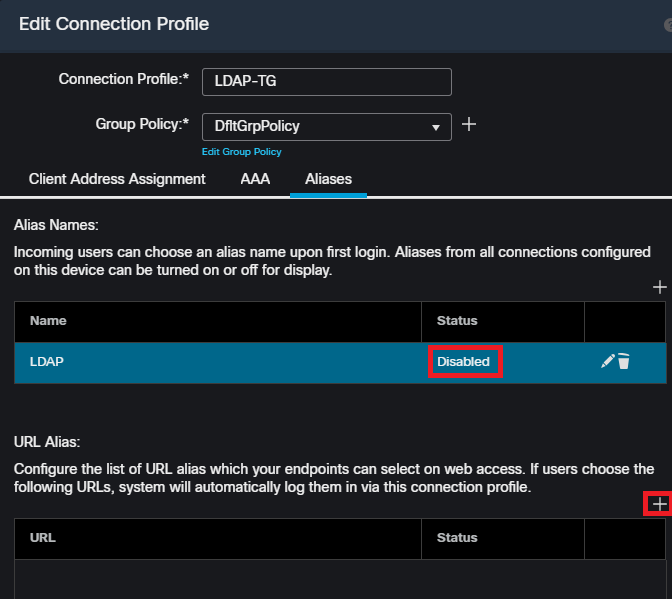Screen dimensions: 672x599
Task: Switch to Client Address Assignment tab
Action: [117, 179]
